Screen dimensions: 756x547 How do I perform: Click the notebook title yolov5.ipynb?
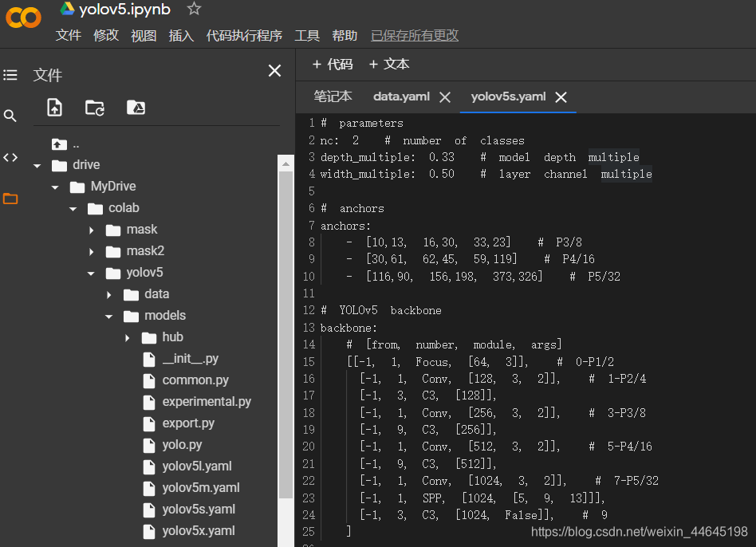124,9
